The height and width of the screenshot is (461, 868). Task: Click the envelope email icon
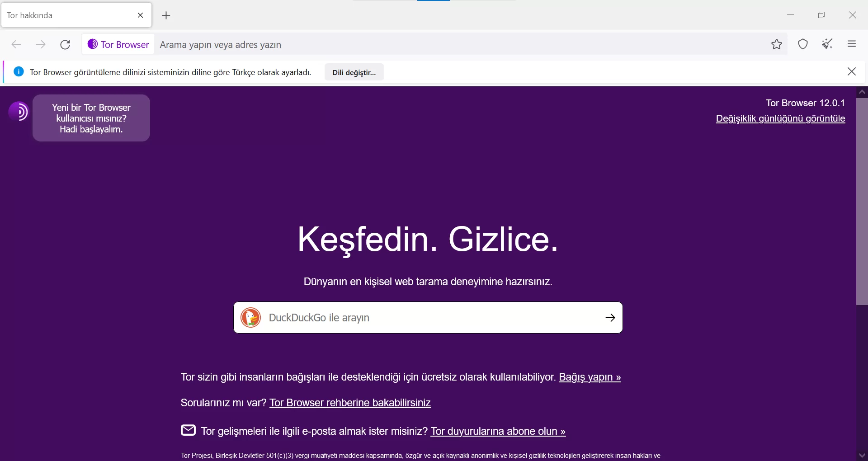[188, 430]
